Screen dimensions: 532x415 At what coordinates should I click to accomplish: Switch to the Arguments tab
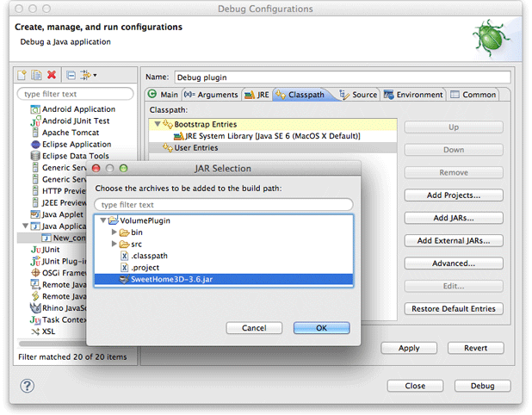click(x=211, y=95)
